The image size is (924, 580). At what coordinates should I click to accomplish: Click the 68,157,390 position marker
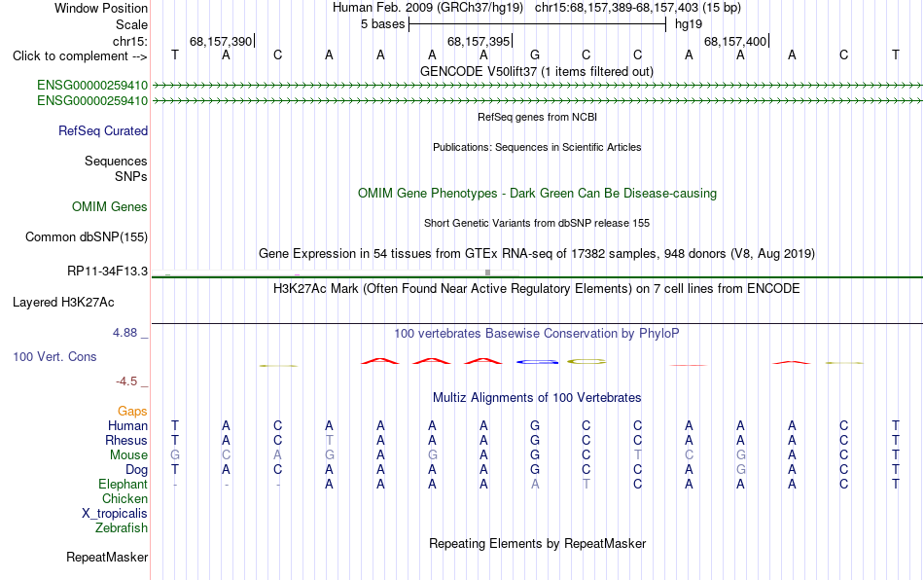pos(221,41)
